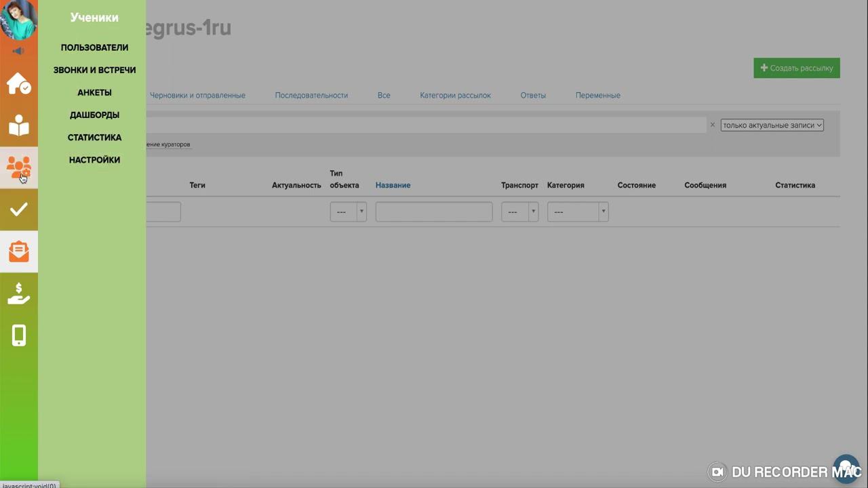868x488 pixels.
Task: Open the Все tab
Action: click(x=384, y=96)
